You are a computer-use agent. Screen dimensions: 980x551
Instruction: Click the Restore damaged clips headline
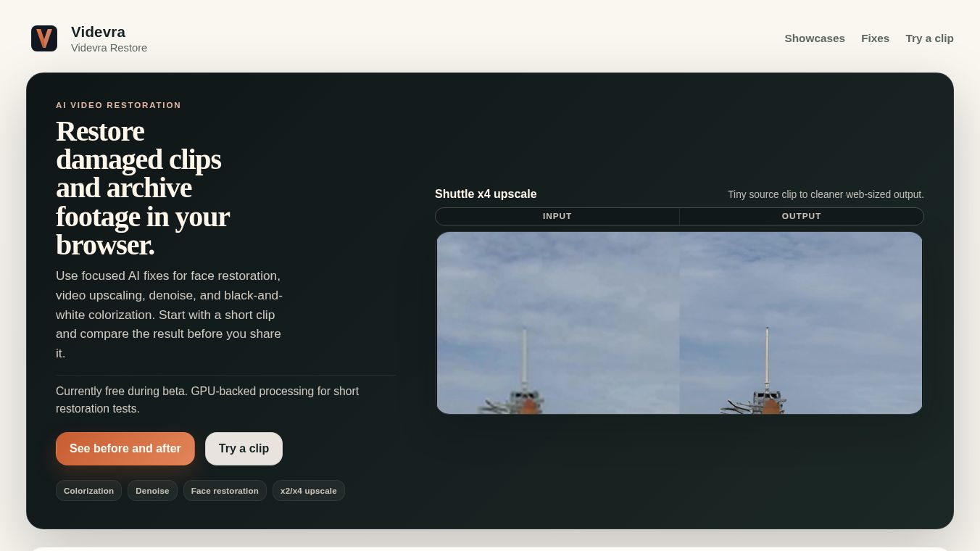[x=143, y=188]
